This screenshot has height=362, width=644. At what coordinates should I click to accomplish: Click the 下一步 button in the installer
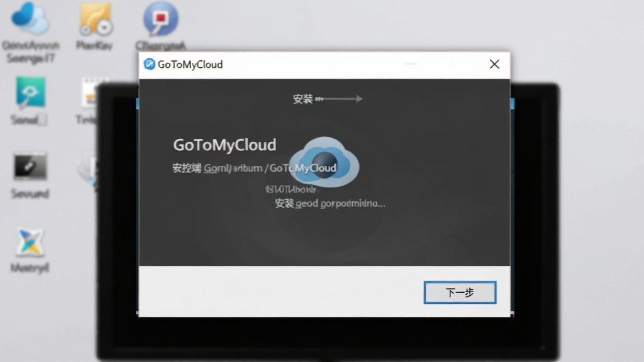click(460, 292)
